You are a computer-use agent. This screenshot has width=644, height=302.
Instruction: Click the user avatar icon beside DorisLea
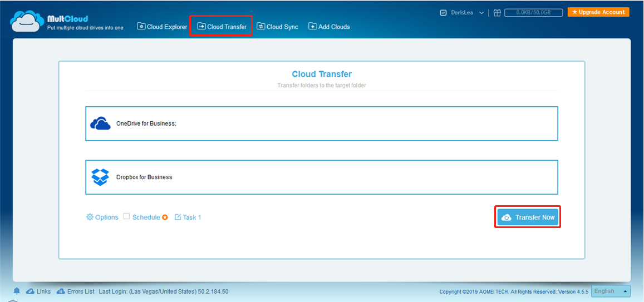443,13
